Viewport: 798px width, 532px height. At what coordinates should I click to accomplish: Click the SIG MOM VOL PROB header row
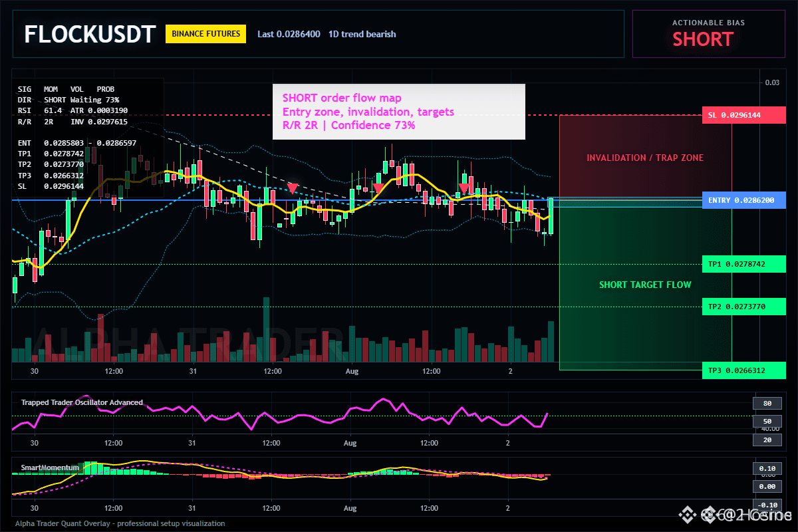66,88
